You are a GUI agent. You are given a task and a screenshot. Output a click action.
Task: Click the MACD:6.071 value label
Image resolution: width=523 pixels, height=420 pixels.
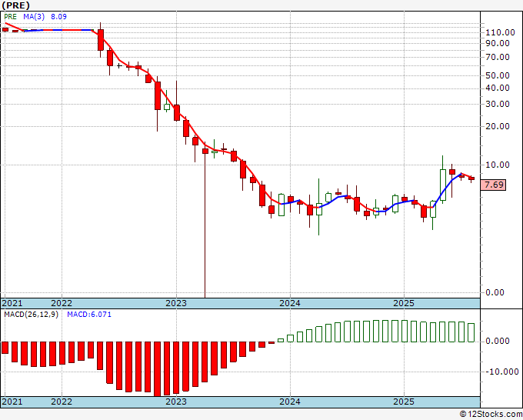click(89, 315)
